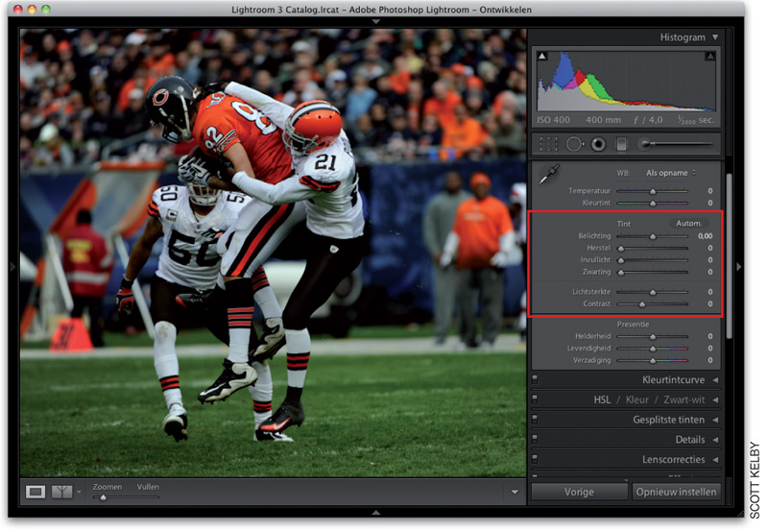Viewport: 768px width, 532px height.
Task: Show the left panel group
Action: [x=13, y=267]
